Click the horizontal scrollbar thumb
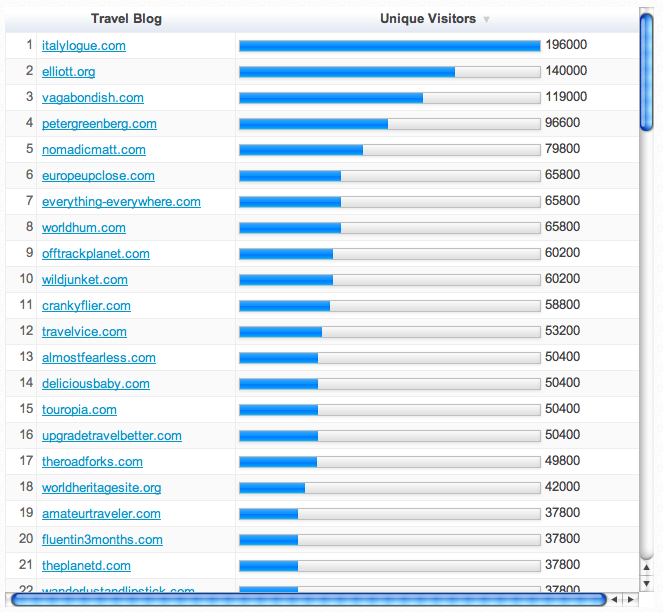Image resolution: width=663 pixels, height=612 pixels. click(x=309, y=599)
